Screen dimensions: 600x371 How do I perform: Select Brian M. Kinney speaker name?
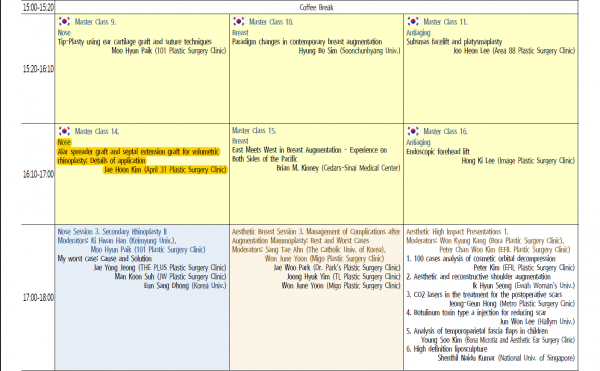297,168
